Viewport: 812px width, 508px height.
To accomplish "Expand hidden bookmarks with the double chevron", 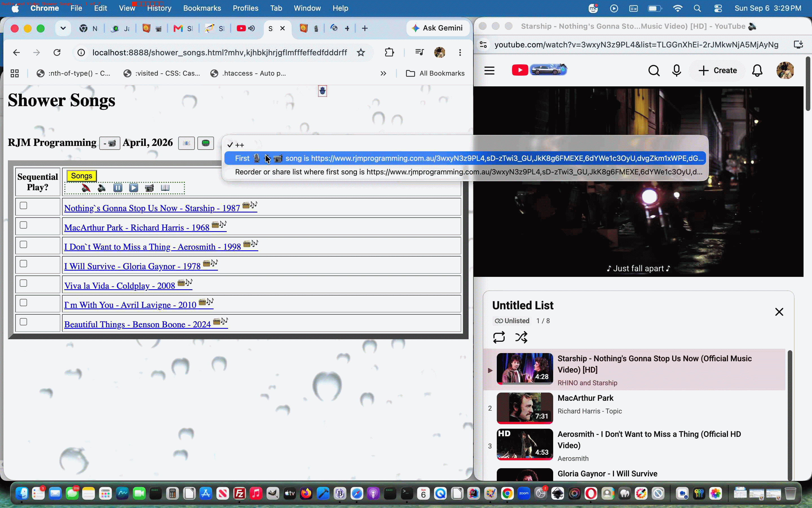I will tap(383, 73).
